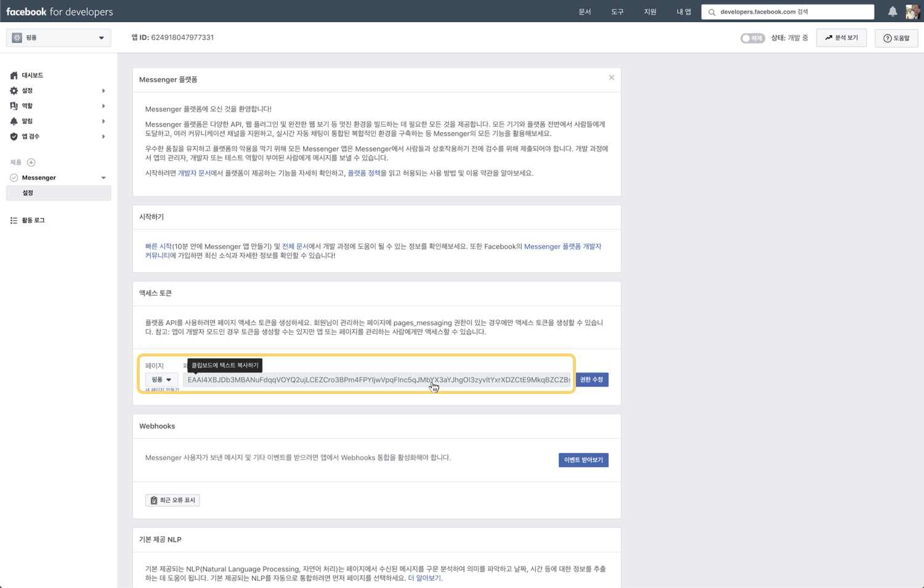Open the Messenger 플랫폼 개발자 커뮤니티 link
924x588 pixels.
(x=373, y=251)
